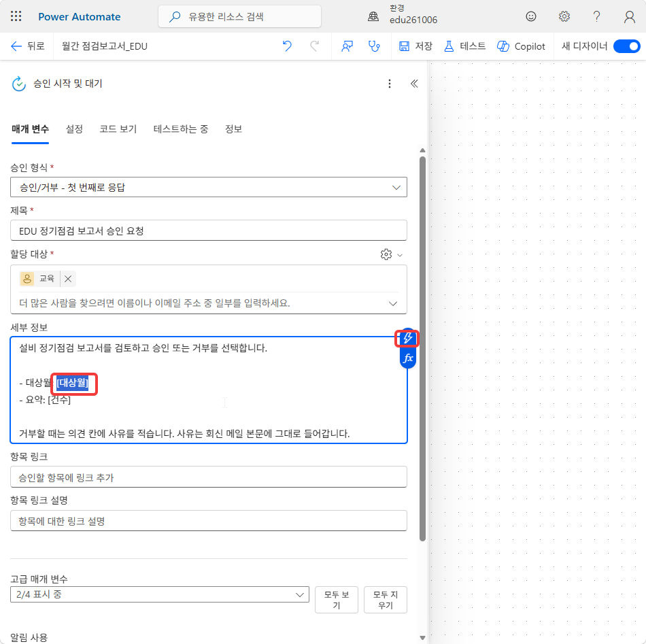
Task: Click the scrollbar up arrow
Action: pyautogui.click(x=422, y=150)
